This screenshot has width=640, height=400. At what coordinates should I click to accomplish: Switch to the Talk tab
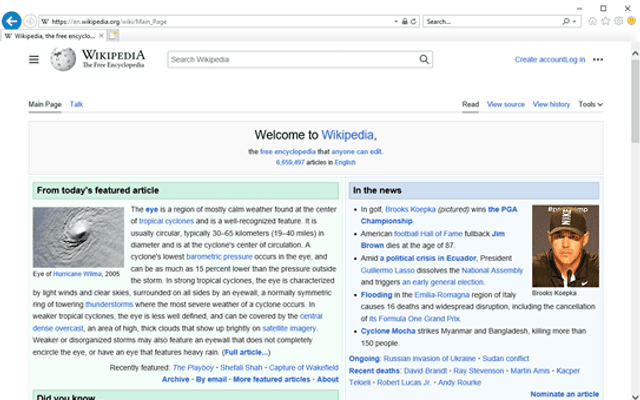pos(76,104)
